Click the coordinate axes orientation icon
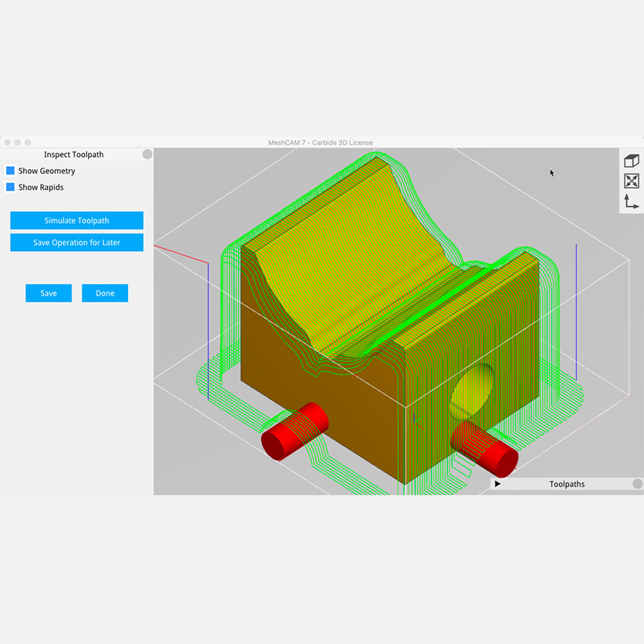 coord(632,203)
